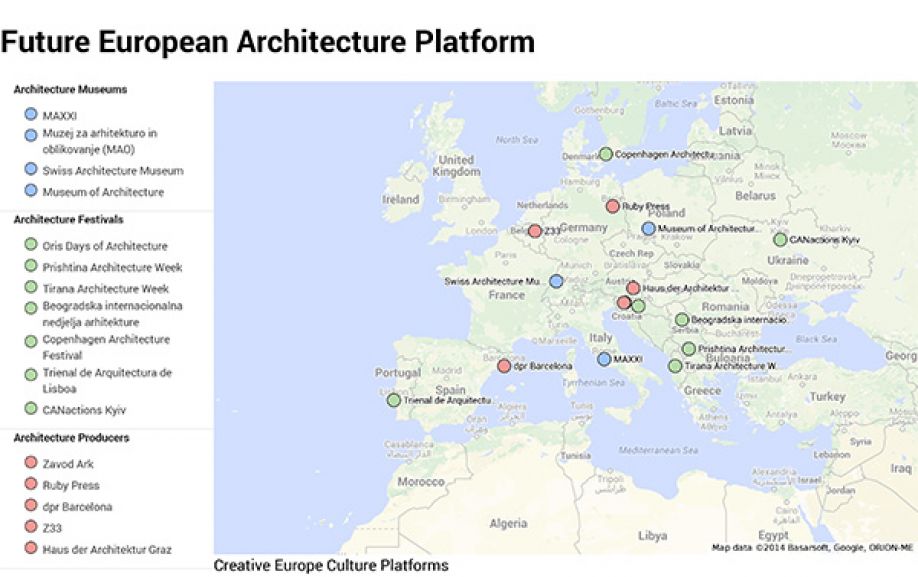918x577 pixels.
Task: Click the Creative Europe Culture Platforms caption
Action: point(331,565)
